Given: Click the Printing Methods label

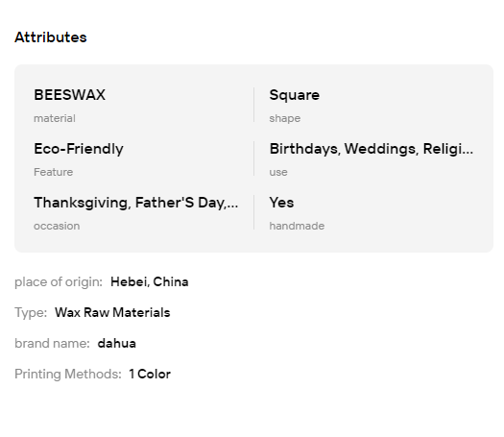Looking at the screenshot, I should coord(68,375).
